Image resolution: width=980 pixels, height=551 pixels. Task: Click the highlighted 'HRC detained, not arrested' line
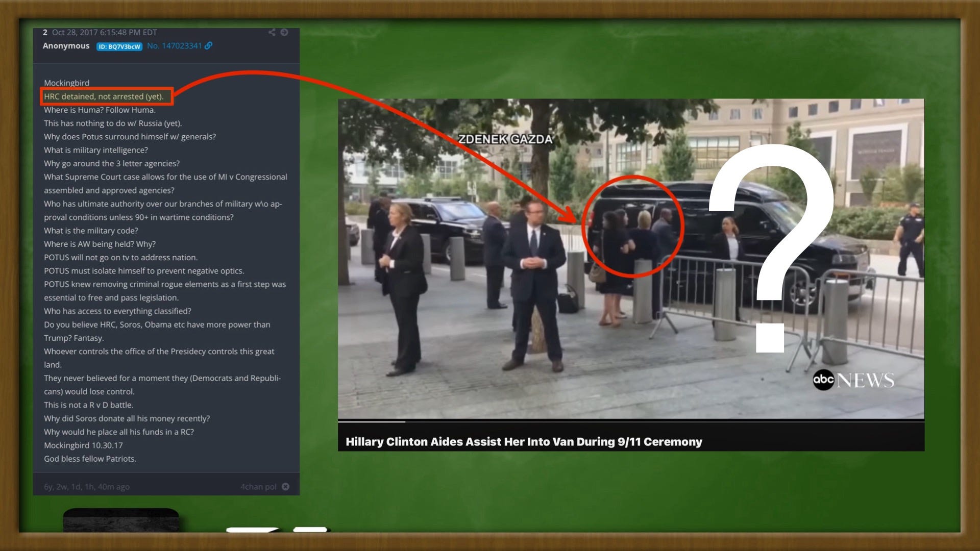pyautogui.click(x=104, y=96)
